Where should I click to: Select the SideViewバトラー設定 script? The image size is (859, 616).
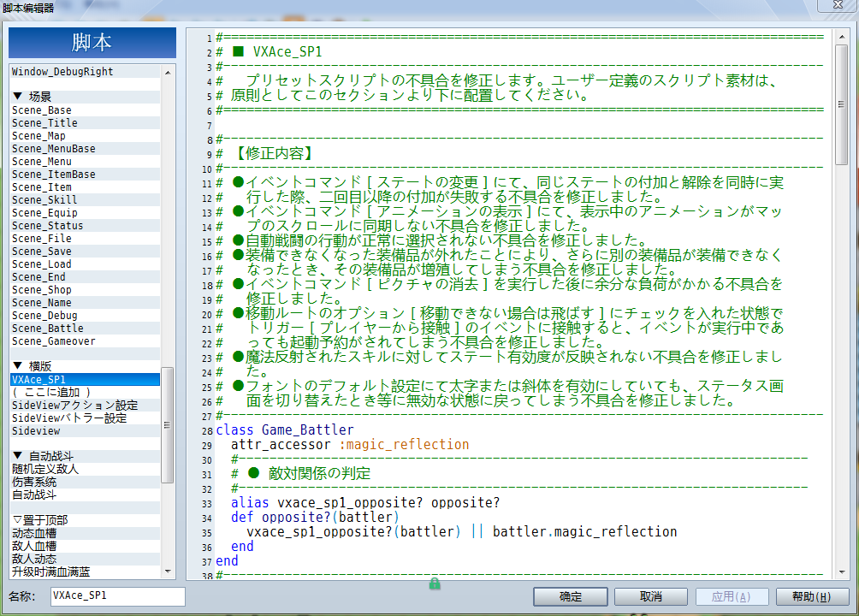(85, 418)
